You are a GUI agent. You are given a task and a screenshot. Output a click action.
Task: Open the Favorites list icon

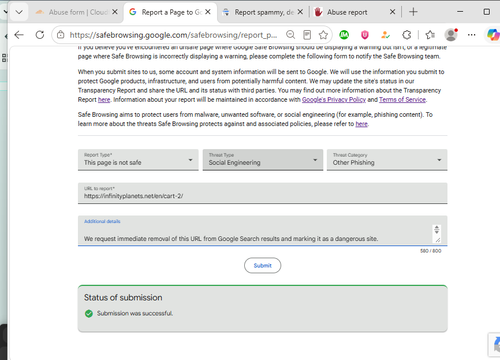click(430, 35)
